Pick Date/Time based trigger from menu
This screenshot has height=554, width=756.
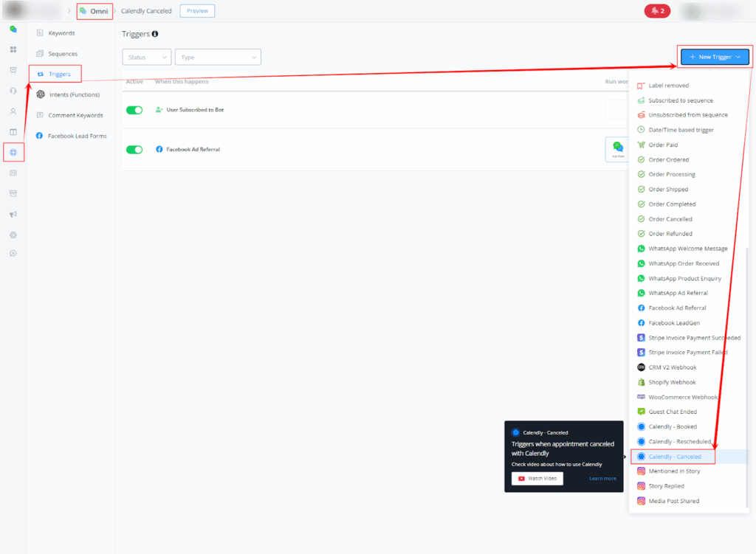coord(681,130)
